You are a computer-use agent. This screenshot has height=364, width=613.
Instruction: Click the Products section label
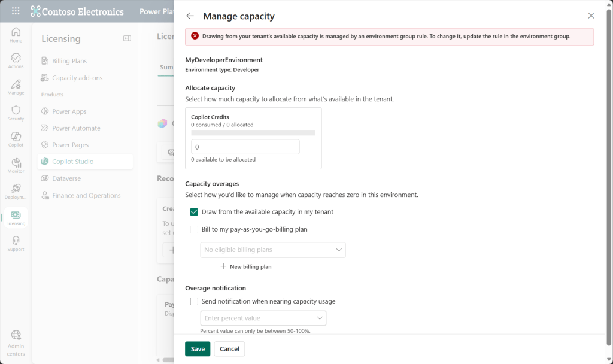click(53, 95)
